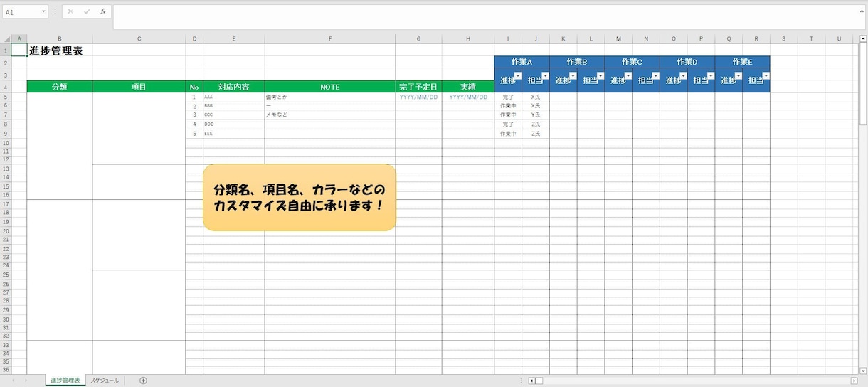The height and width of the screenshot is (387, 868).
Task: Click the green NOTE header cell
Action: tap(330, 87)
